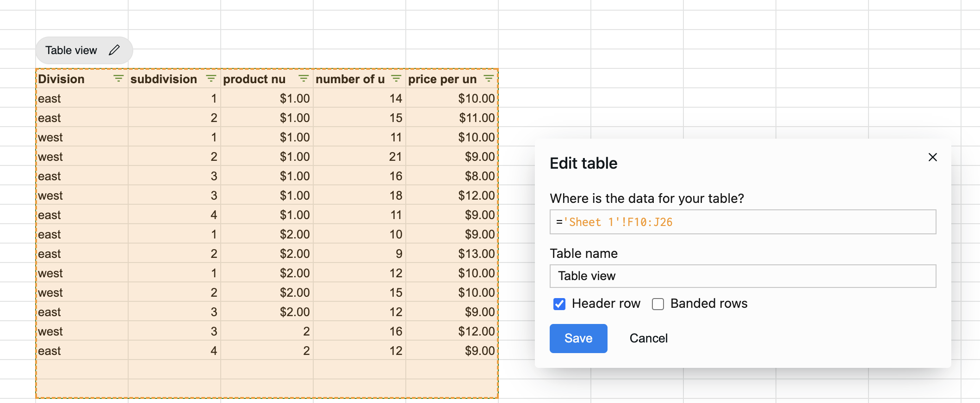The image size is (980, 403).
Task: Open the Division column filter icon
Action: [118, 79]
